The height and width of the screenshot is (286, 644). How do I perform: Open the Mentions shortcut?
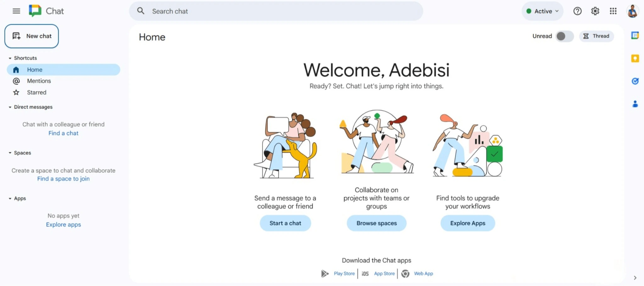(39, 81)
